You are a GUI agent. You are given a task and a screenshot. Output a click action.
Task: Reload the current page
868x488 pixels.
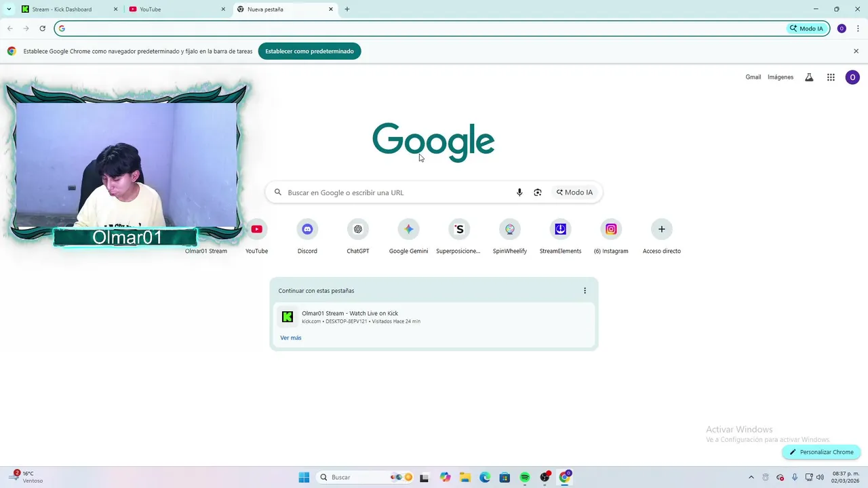42,28
